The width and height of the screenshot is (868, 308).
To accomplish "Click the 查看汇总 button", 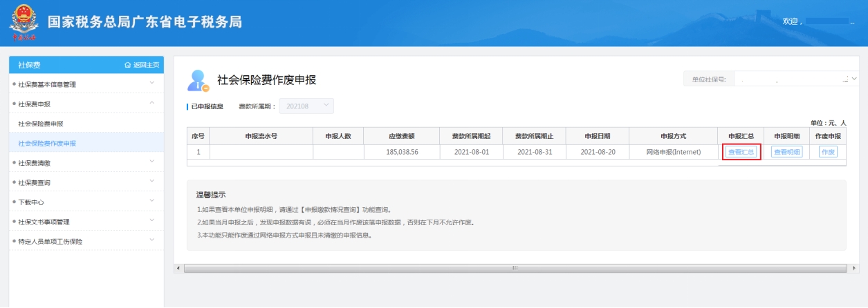I will click(x=741, y=152).
